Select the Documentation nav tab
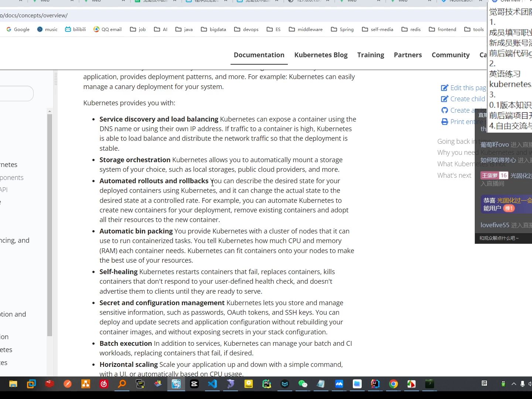The width and height of the screenshot is (532, 399). (x=259, y=55)
